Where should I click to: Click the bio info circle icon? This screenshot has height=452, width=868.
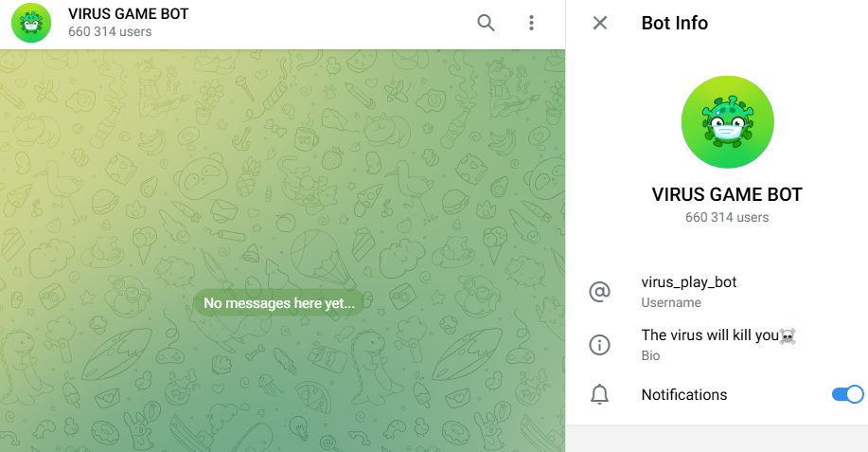tap(599, 345)
